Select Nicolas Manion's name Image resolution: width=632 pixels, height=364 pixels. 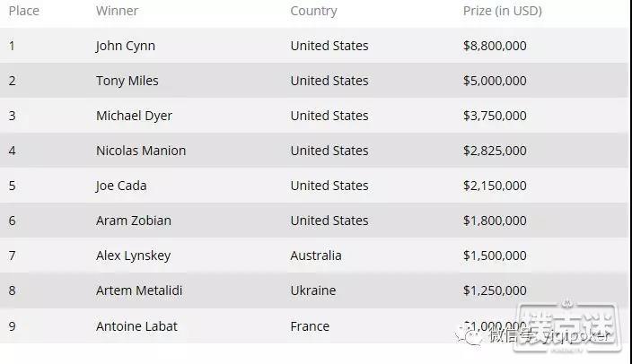pos(141,151)
